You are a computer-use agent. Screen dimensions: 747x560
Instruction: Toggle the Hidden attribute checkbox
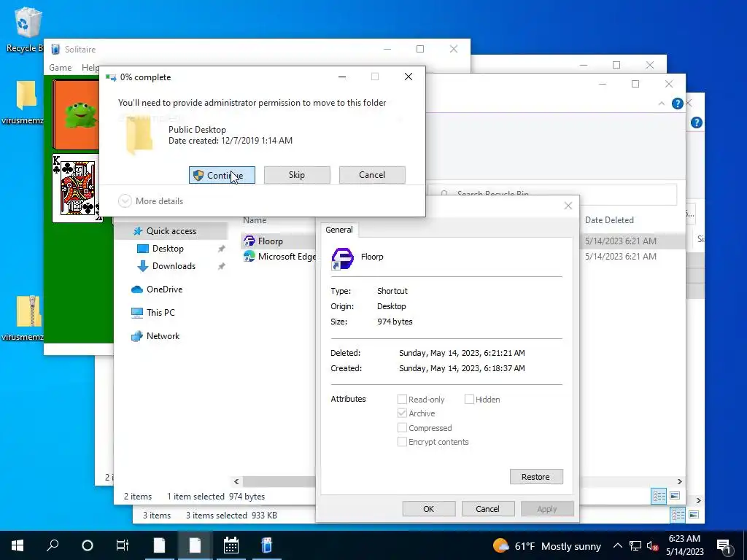[469, 399]
